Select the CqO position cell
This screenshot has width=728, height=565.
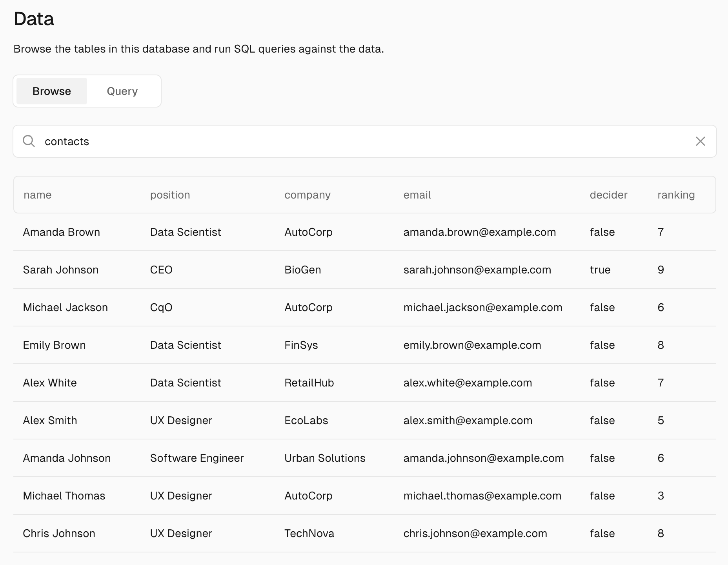(x=161, y=308)
